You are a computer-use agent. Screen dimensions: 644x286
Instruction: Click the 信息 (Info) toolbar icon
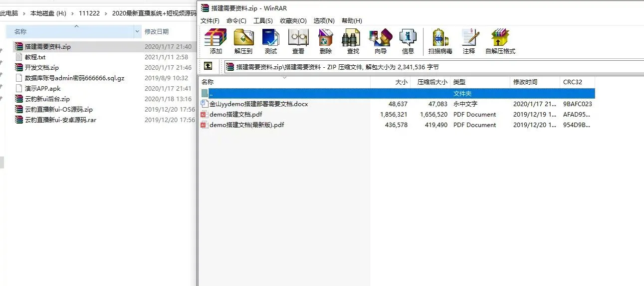(408, 38)
